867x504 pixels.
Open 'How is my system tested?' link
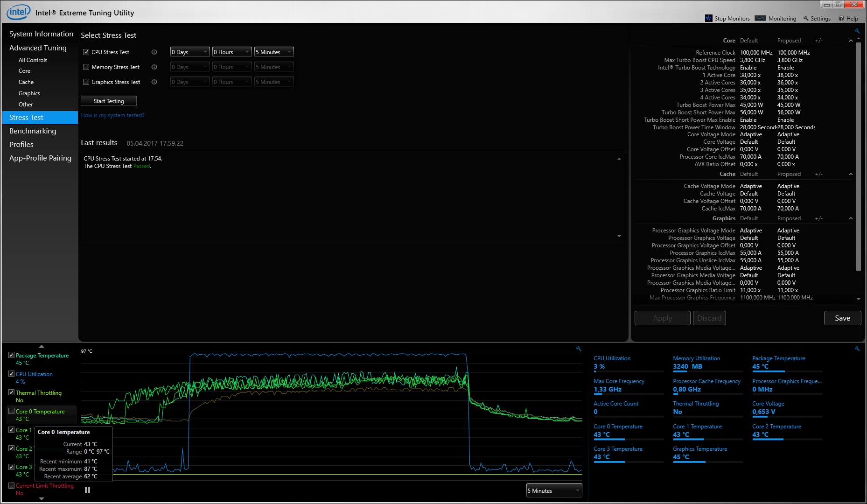(x=112, y=115)
